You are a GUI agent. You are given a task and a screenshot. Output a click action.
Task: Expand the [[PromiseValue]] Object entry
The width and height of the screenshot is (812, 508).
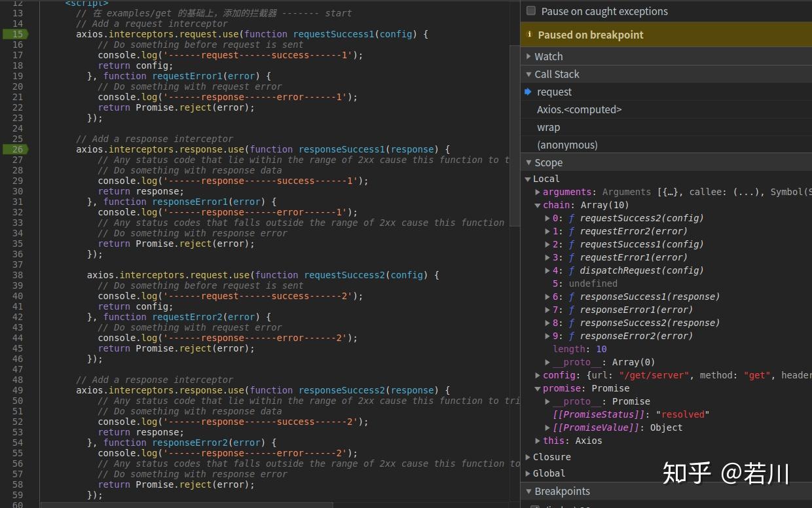(x=547, y=427)
